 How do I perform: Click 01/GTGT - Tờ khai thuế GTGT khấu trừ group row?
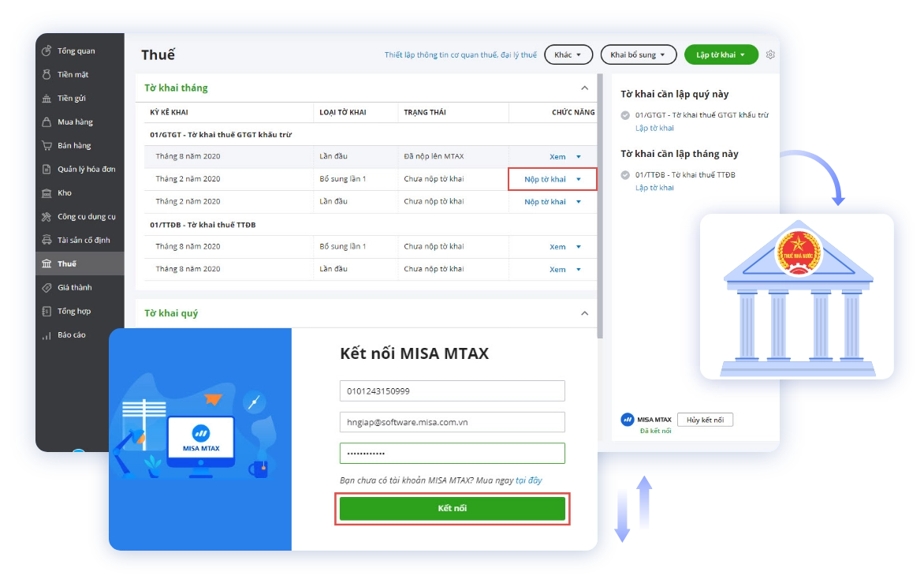pyautogui.click(x=370, y=134)
